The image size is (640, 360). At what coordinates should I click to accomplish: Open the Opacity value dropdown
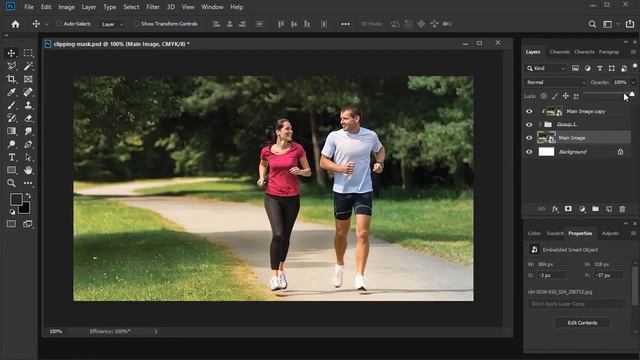coord(633,82)
